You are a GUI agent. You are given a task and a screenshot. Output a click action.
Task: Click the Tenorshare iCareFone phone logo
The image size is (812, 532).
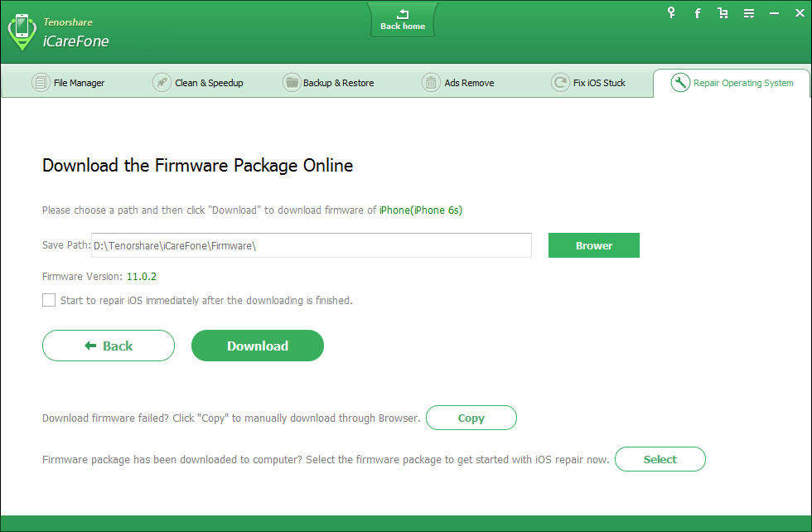pyautogui.click(x=22, y=31)
